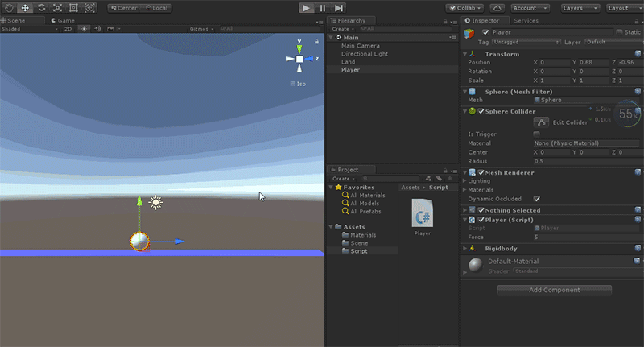Open Transform component help icon
Viewport: 644px width, 347px height.
[x=638, y=54]
